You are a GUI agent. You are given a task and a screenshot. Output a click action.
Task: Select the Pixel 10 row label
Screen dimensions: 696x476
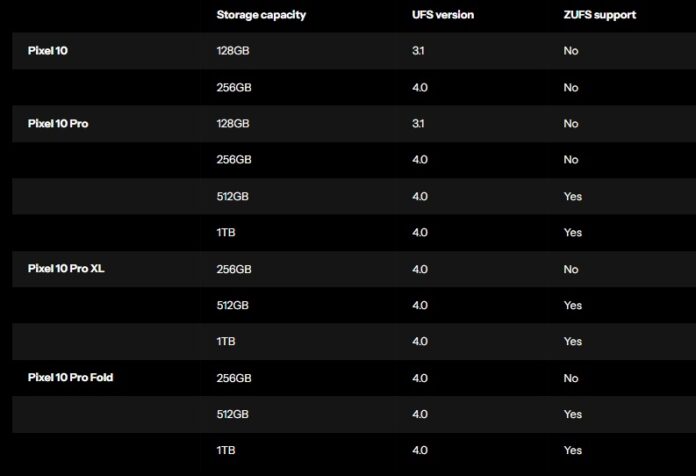click(x=48, y=51)
